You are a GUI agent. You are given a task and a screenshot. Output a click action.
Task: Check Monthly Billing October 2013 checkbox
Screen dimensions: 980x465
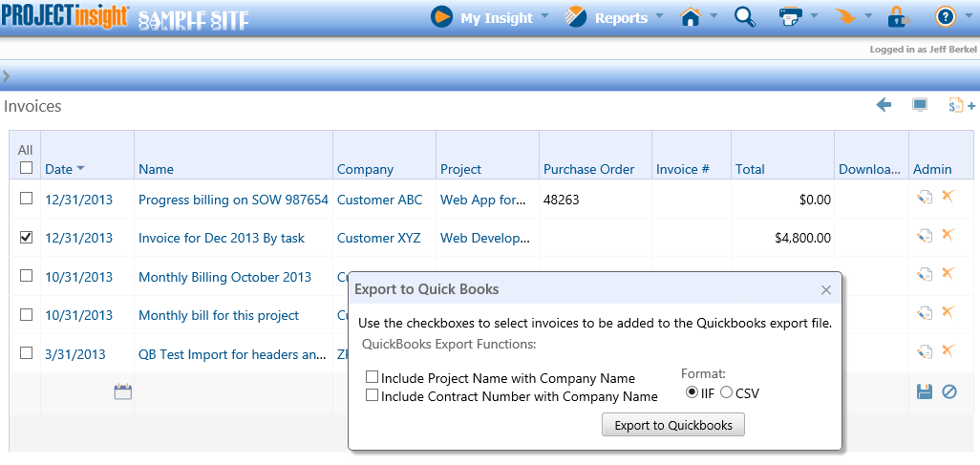26,276
